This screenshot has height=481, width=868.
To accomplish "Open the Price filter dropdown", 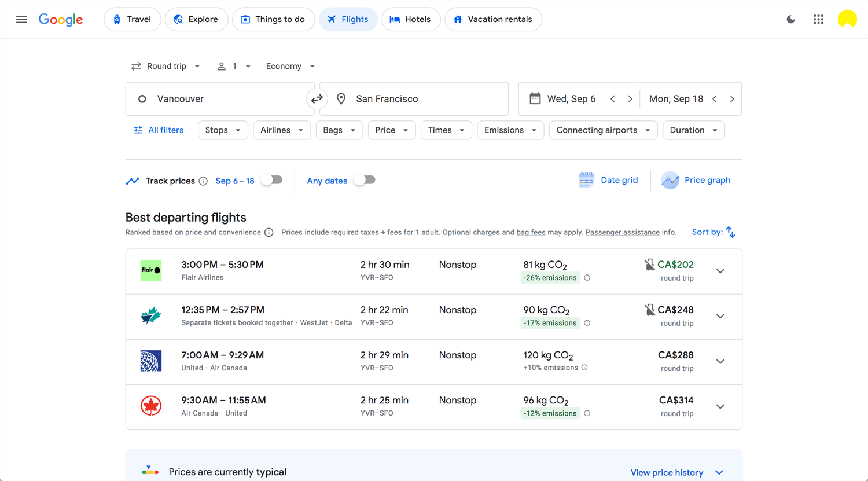I will click(x=392, y=130).
